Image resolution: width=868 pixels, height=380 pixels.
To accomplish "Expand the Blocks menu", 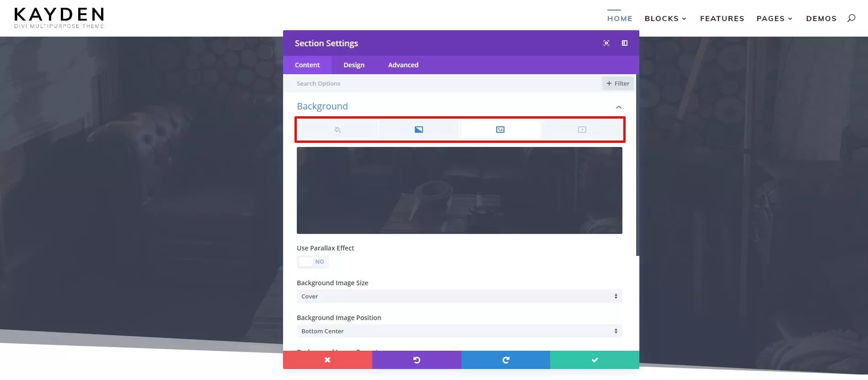I will (665, 19).
